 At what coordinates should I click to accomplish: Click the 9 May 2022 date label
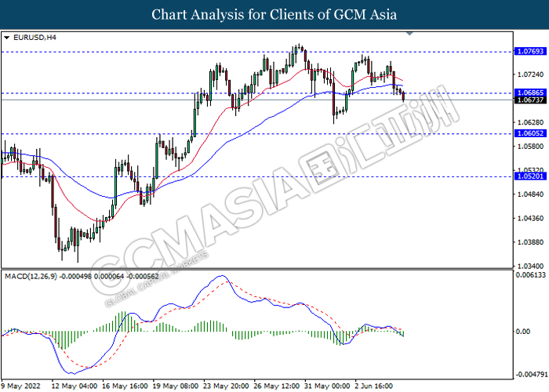point(21,386)
